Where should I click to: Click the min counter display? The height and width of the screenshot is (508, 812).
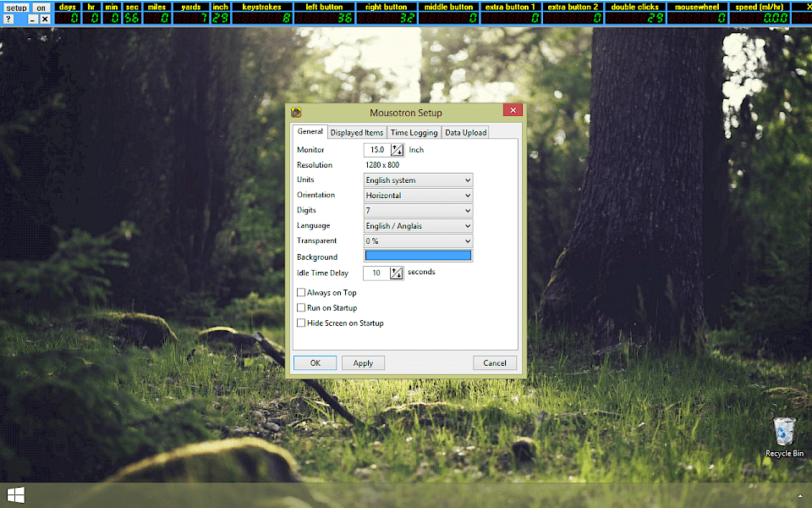click(112, 18)
